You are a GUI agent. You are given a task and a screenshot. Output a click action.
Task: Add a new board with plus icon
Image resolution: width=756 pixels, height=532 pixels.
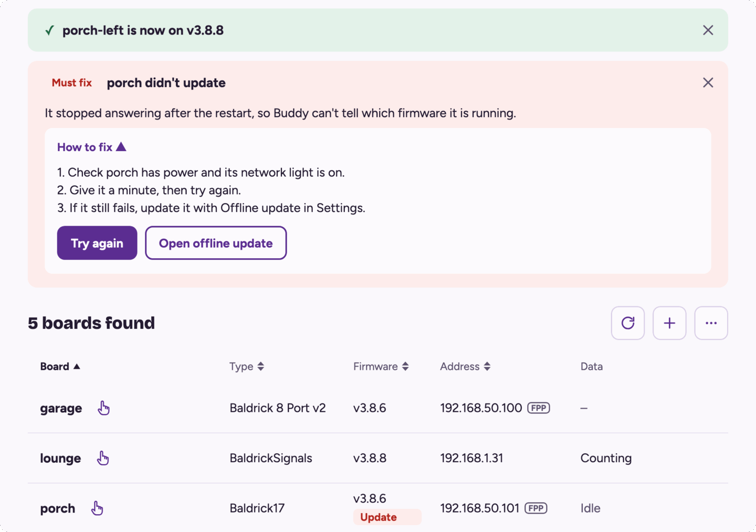669,323
